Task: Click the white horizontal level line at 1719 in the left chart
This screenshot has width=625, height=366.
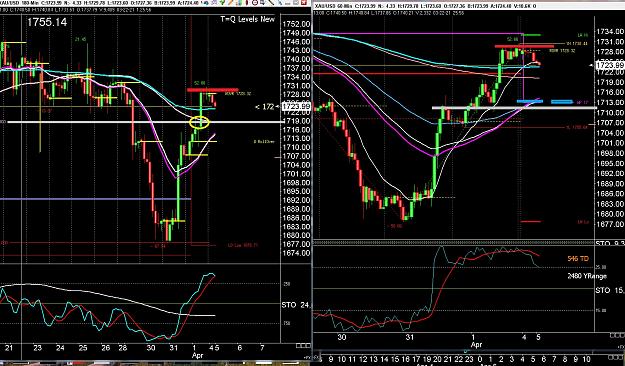Action: [143, 122]
